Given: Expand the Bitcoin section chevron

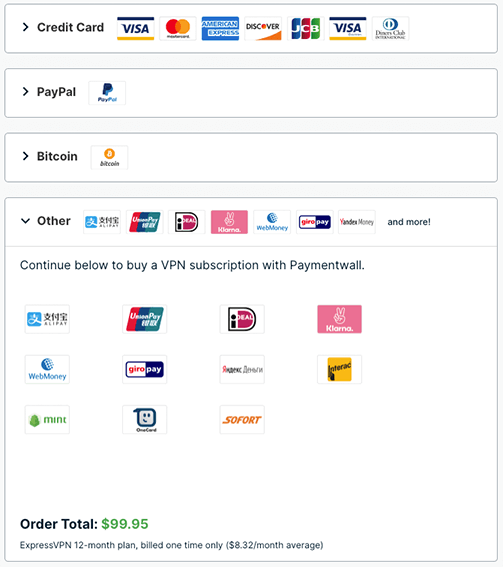Looking at the screenshot, I should click(25, 156).
